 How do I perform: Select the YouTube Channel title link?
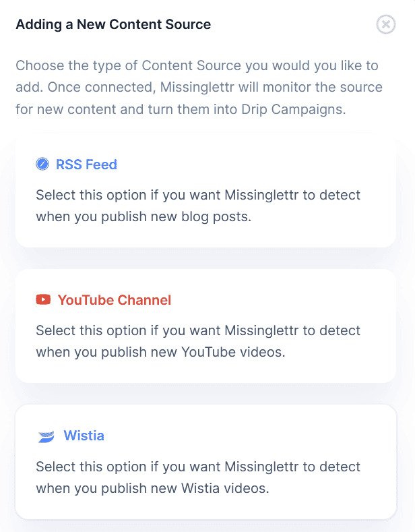[115, 299]
